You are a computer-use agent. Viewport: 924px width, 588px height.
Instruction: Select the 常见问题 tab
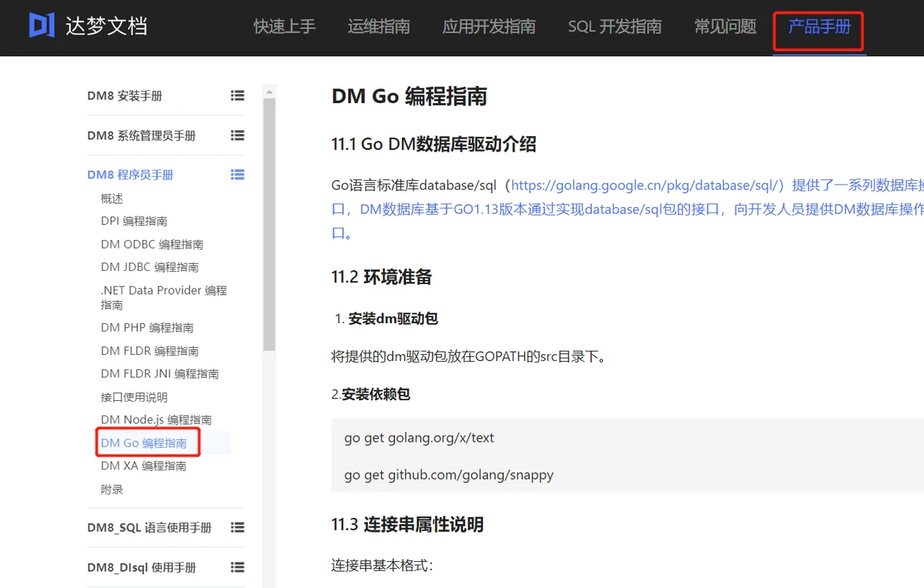tap(725, 26)
